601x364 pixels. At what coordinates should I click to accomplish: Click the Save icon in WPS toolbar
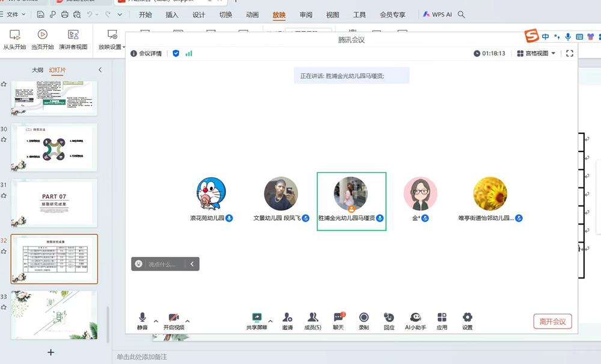coord(41,14)
